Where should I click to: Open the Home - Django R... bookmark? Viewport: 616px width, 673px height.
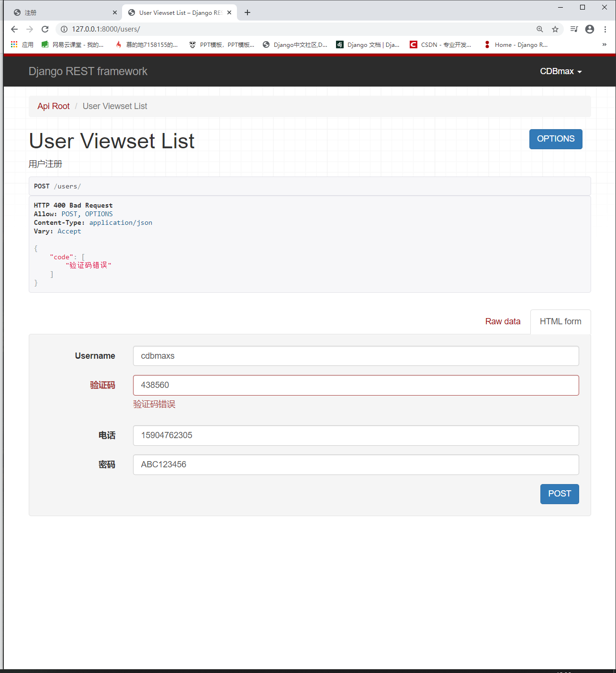pos(516,44)
